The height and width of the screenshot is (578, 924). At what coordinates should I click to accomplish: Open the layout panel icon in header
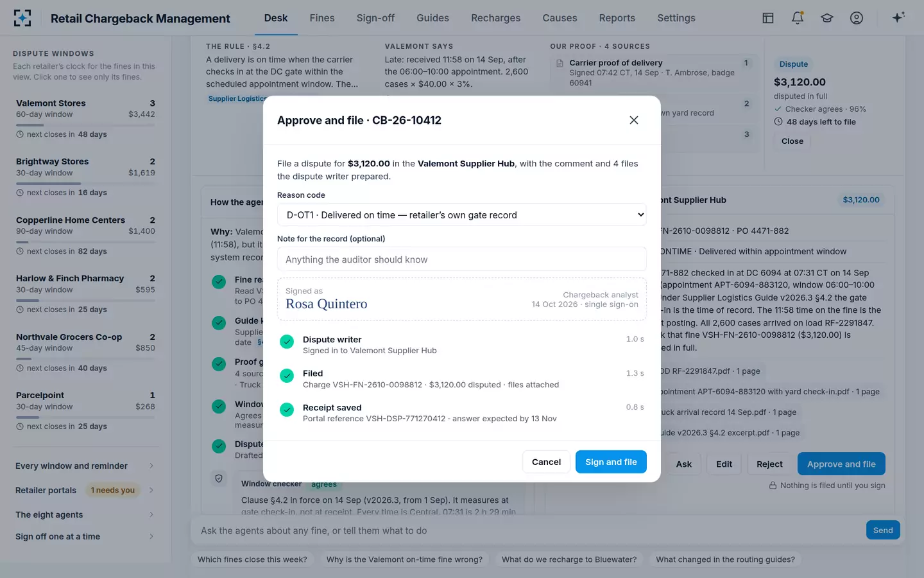tap(768, 18)
